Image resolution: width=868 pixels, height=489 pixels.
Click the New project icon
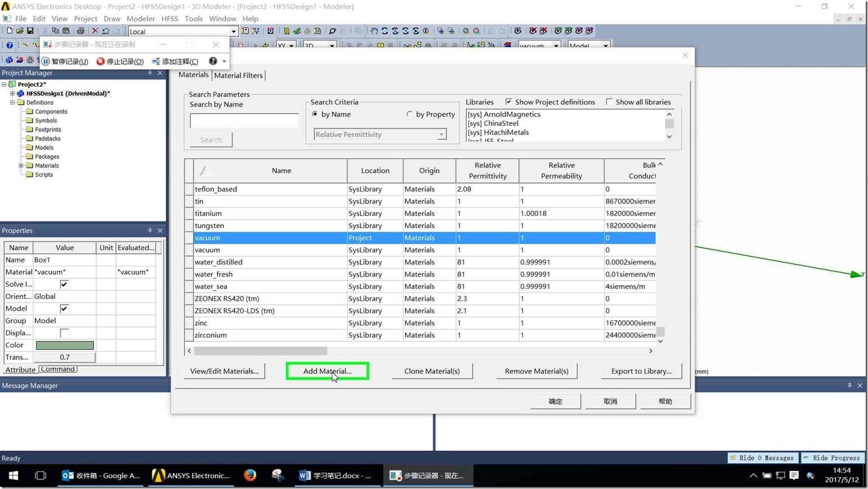pos(9,31)
